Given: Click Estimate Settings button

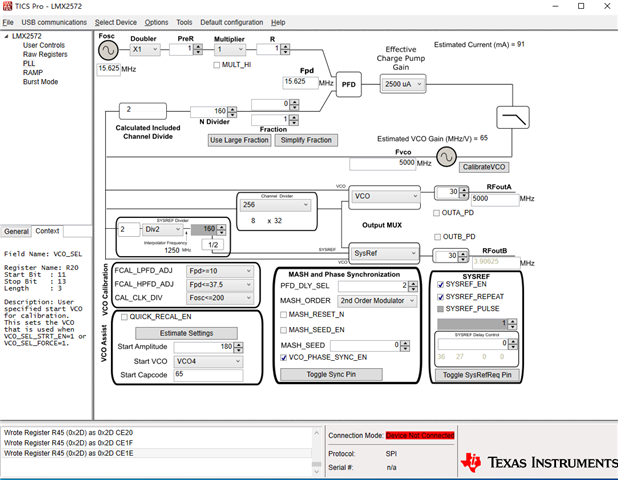Looking at the screenshot, I should 186,333.
